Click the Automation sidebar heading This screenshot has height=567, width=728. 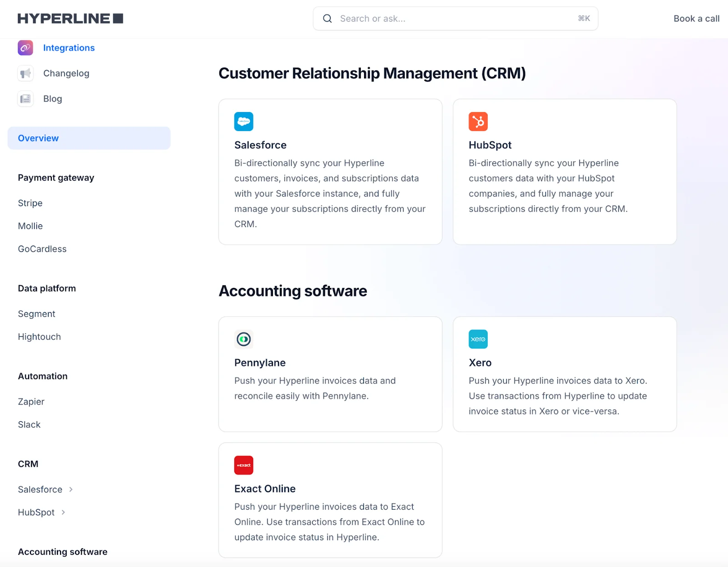tap(43, 376)
